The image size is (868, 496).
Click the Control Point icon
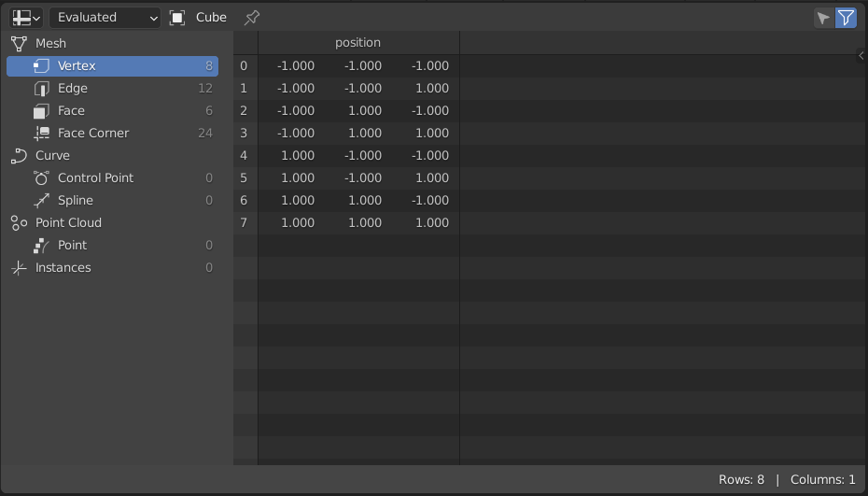click(41, 177)
